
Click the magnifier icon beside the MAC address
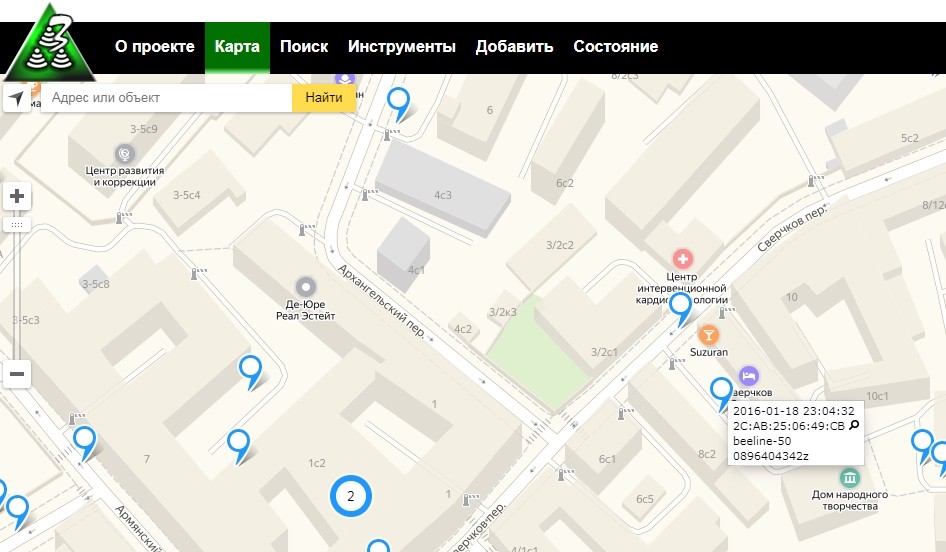[854, 425]
